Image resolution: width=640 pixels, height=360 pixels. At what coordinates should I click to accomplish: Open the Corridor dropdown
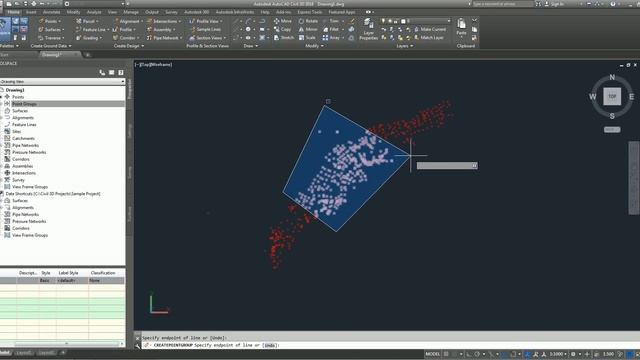pos(126,38)
